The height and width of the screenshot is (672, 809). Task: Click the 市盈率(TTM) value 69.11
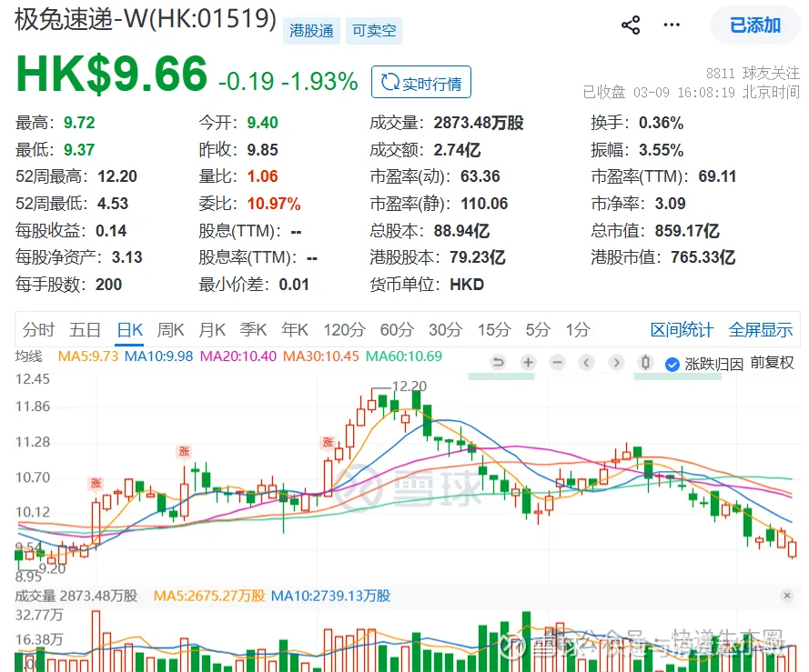tap(717, 176)
